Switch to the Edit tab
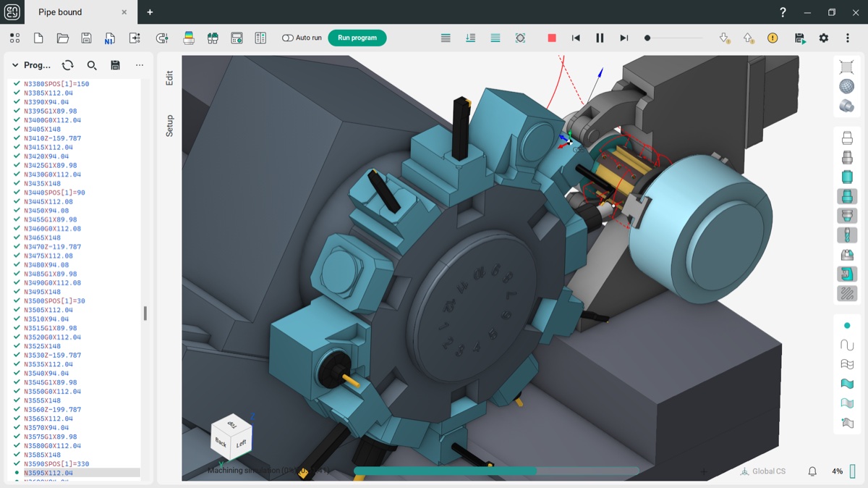868x488 pixels. point(170,78)
